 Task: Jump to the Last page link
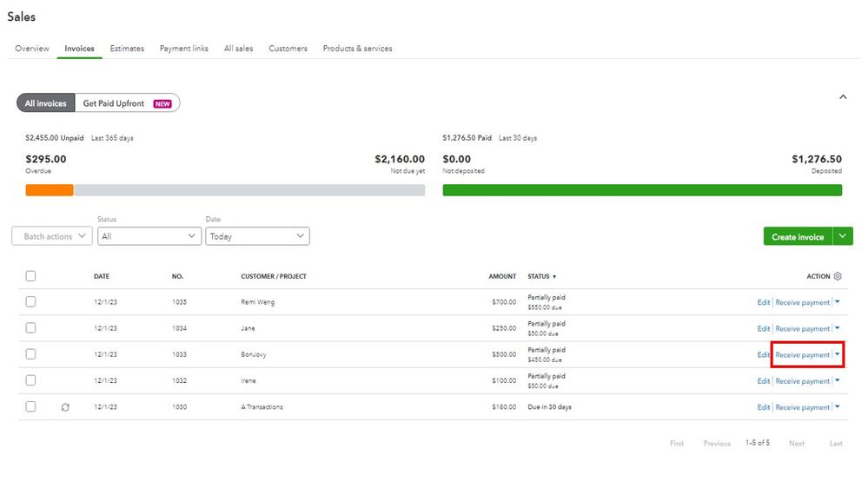coord(836,443)
